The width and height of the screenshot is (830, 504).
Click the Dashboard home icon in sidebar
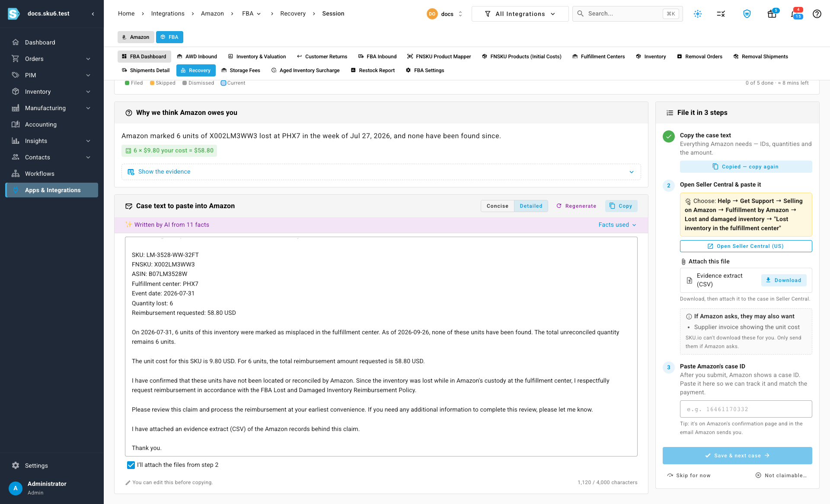(x=16, y=42)
